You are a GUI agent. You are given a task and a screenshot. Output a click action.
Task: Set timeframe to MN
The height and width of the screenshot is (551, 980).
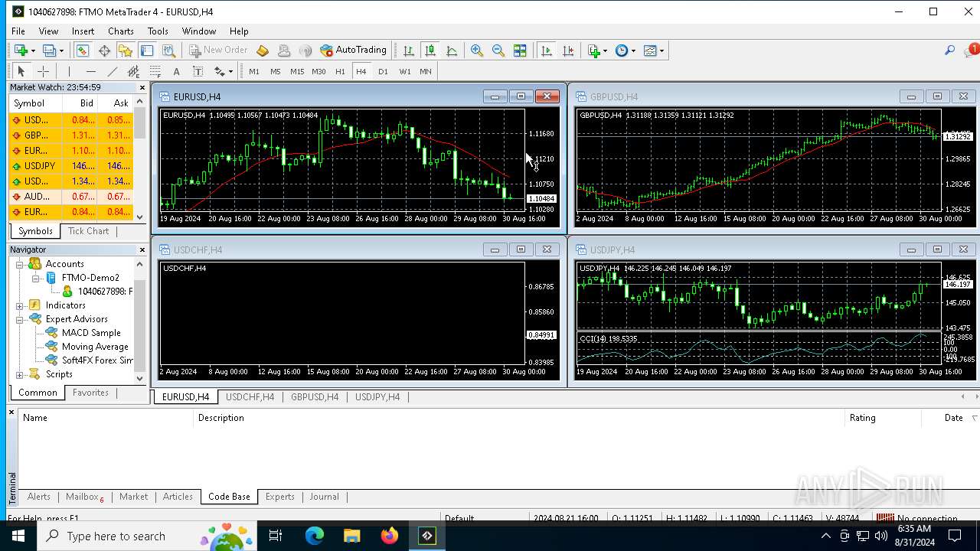pos(426,71)
